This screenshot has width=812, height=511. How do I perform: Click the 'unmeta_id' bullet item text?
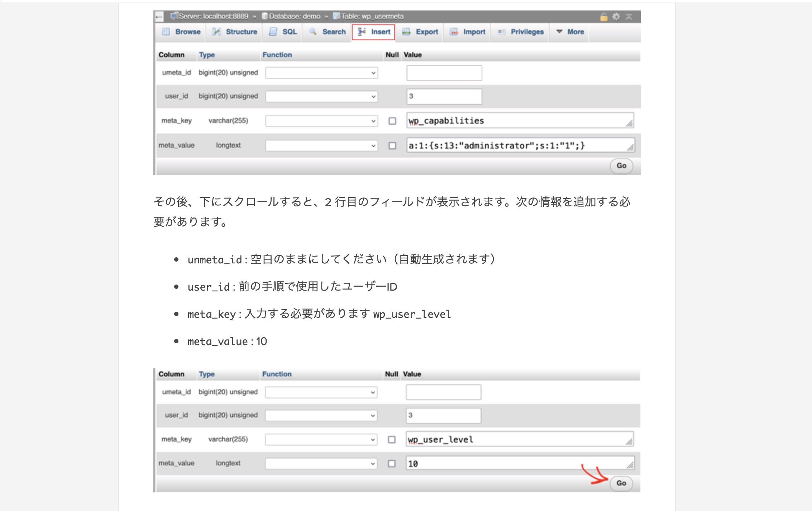tap(341, 259)
